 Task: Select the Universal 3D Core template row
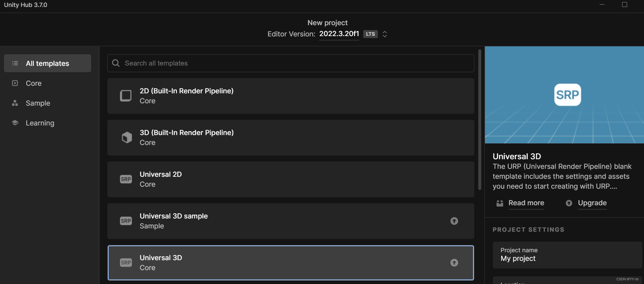[291, 263]
